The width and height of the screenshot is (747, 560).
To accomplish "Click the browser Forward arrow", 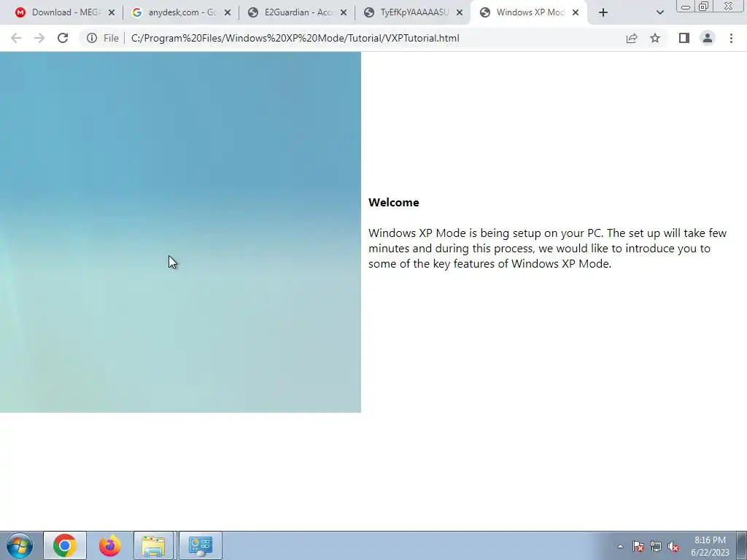I will [x=39, y=38].
